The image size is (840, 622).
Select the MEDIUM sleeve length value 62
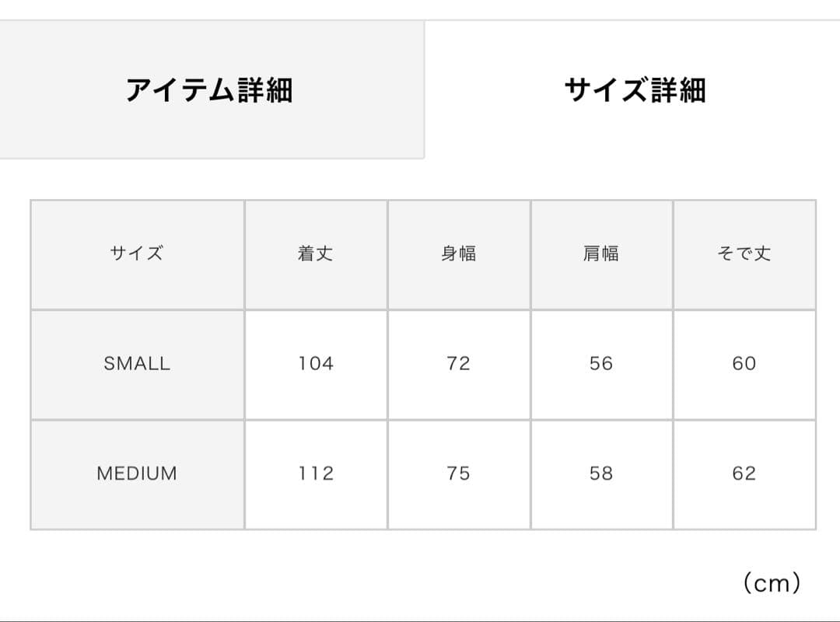pos(744,473)
